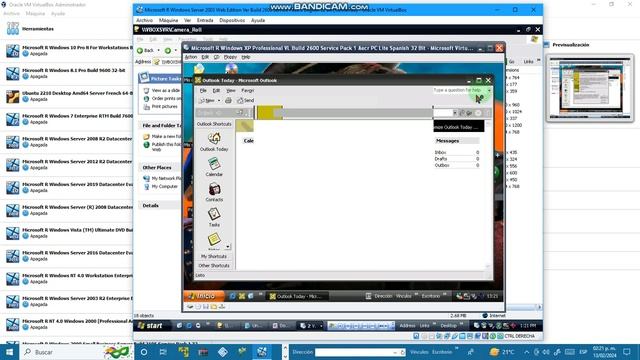Screen dimensions: 640x360
Task: Click Outlook Today taskbar button in XP guest
Action: point(298,296)
